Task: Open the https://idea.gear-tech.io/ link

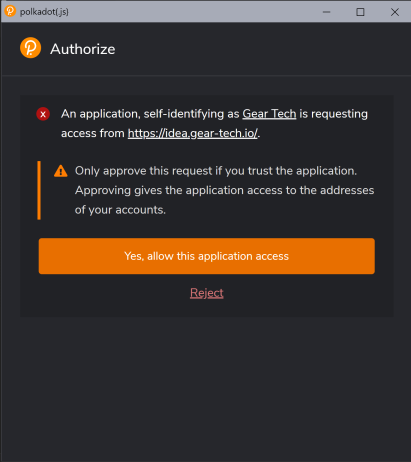Action: (x=192, y=133)
